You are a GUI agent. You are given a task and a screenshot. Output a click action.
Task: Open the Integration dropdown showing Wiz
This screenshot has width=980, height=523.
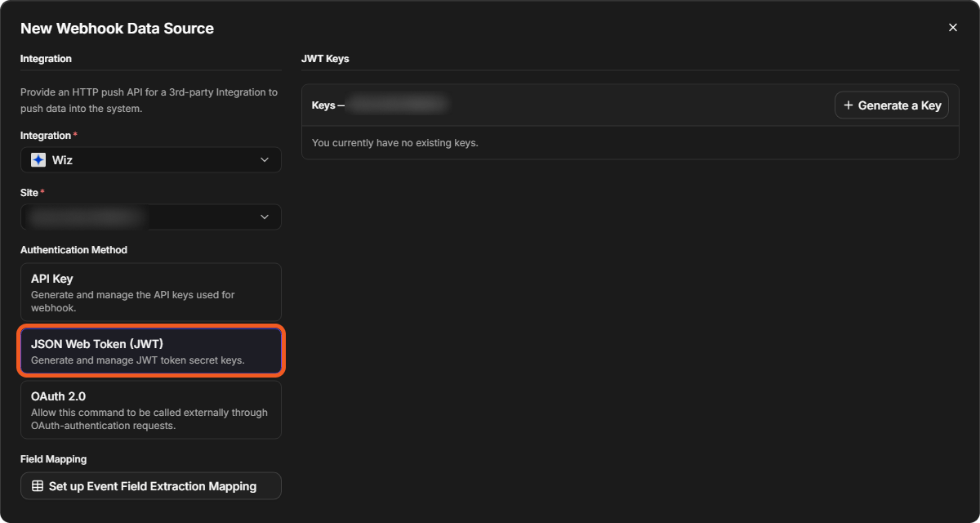coord(151,160)
